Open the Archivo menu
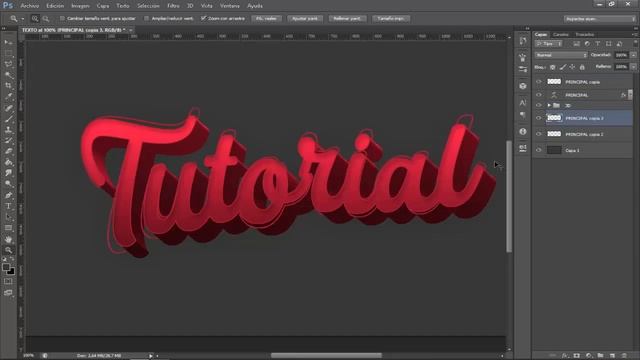This screenshot has width=640, height=360. pos(30,6)
